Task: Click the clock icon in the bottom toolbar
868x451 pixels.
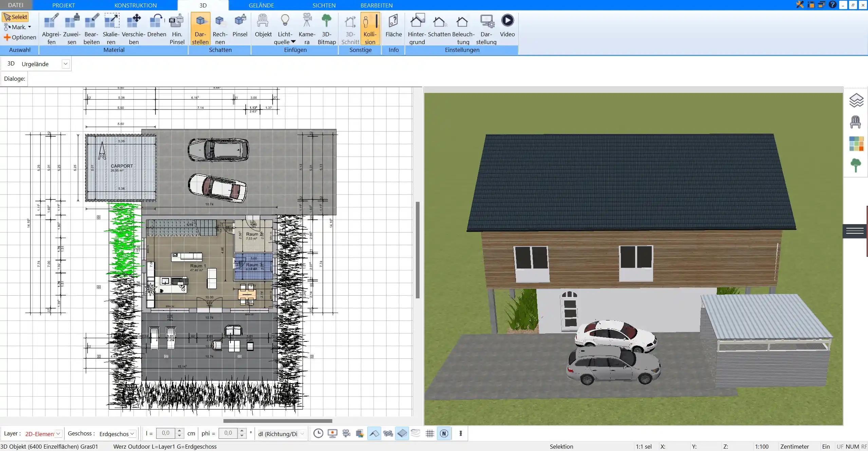Action: tap(318, 433)
